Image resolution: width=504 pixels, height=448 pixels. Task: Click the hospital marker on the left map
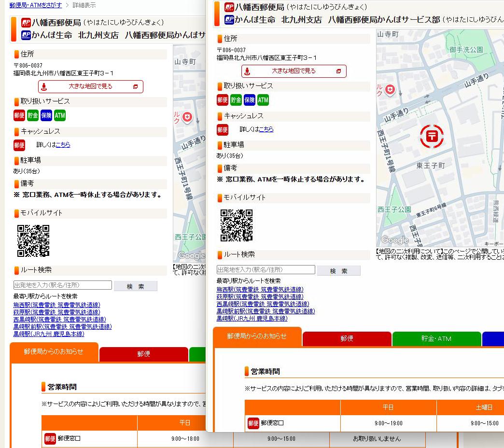click(x=187, y=117)
